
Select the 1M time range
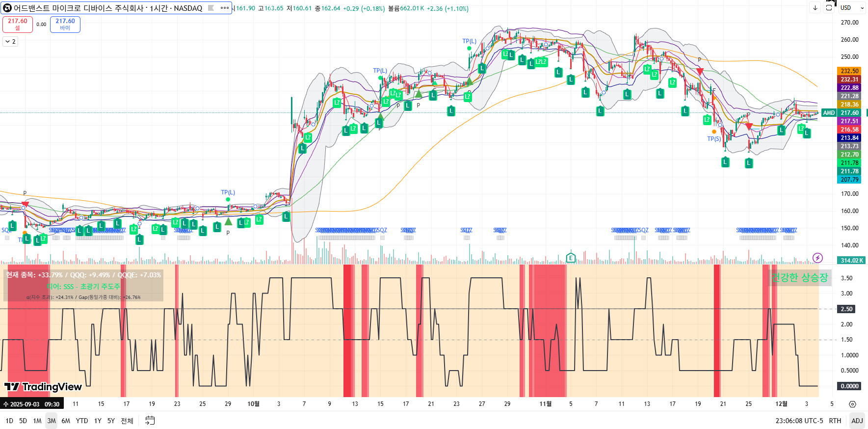tap(37, 421)
